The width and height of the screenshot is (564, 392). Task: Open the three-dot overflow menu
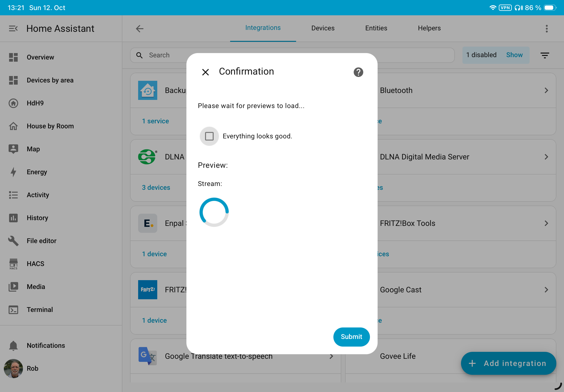[x=547, y=28]
